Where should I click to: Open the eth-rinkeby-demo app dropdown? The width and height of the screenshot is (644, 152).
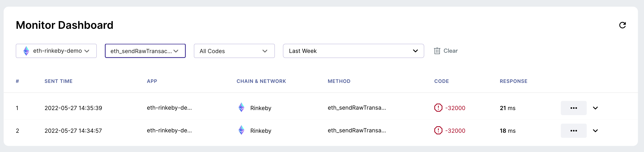click(56, 51)
